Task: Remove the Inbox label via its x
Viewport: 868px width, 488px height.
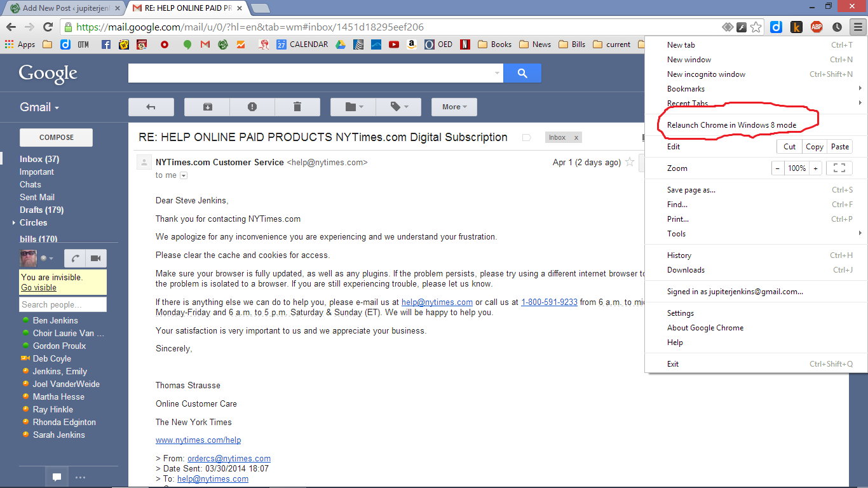Action: (x=576, y=138)
